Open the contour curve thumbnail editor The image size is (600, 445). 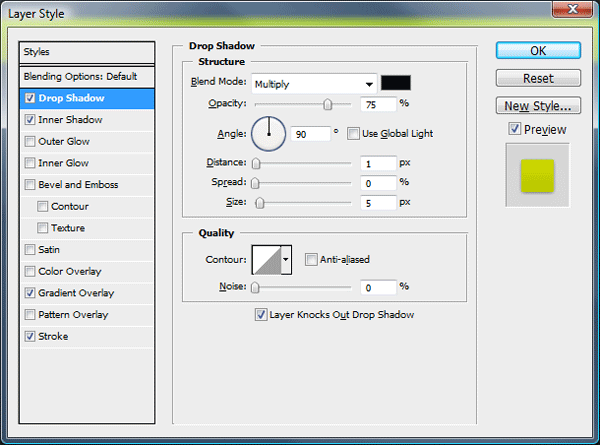[267, 260]
